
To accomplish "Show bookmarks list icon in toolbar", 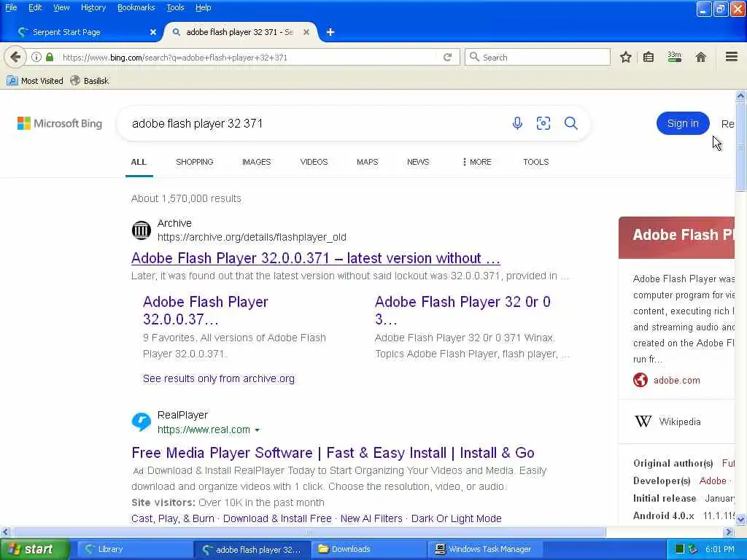I will [x=649, y=57].
